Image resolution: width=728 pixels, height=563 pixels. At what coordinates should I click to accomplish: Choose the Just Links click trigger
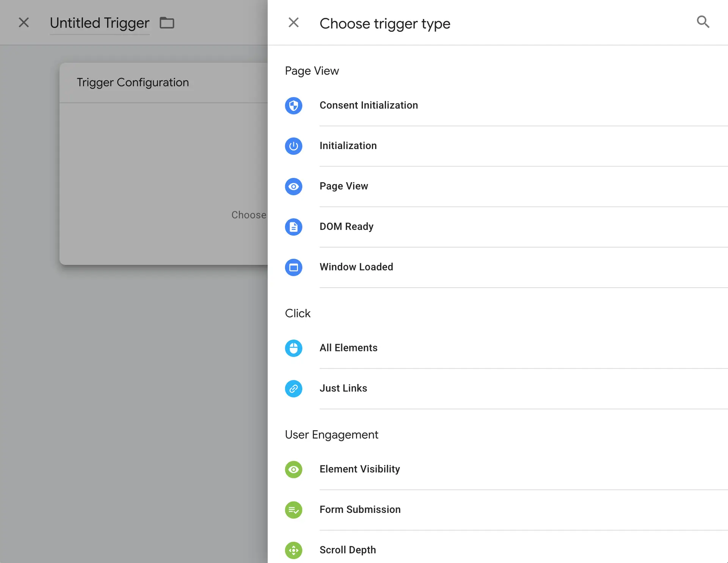343,388
